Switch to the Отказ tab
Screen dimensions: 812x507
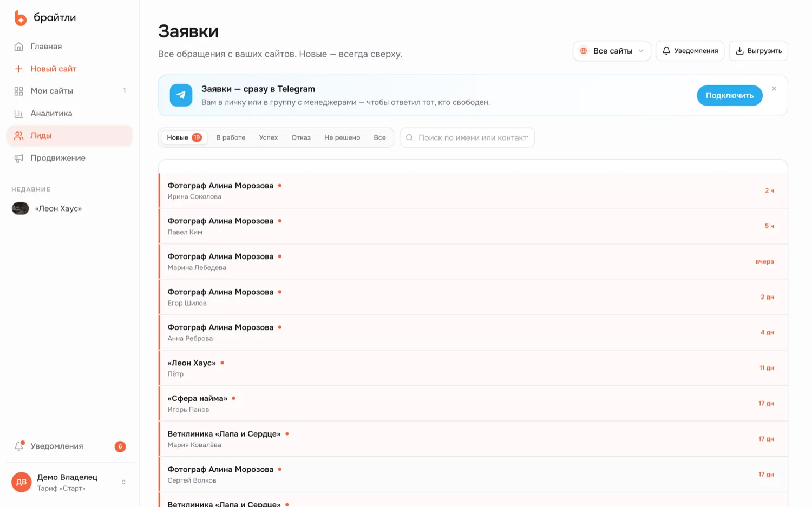pyautogui.click(x=301, y=137)
